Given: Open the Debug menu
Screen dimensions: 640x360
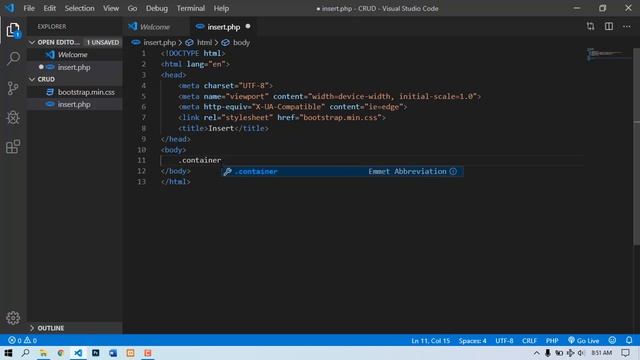Looking at the screenshot, I should point(157,8).
